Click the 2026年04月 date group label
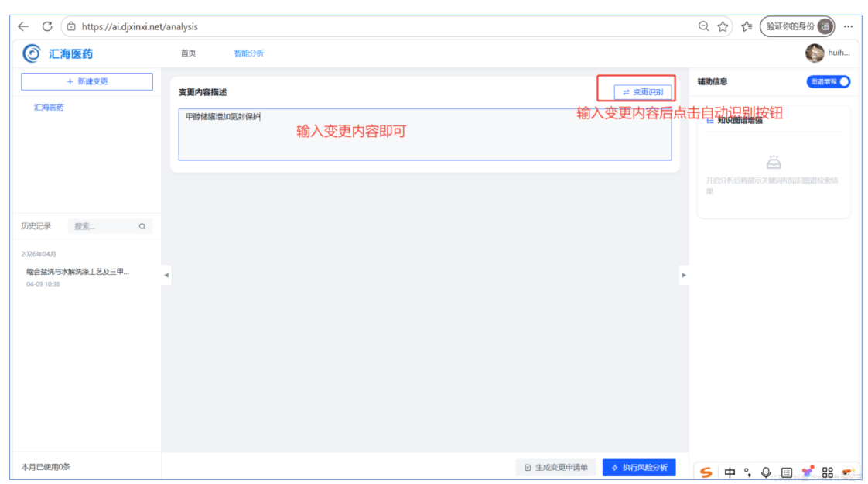This screenshot has width=868, height=484. (x=39, y=254)
